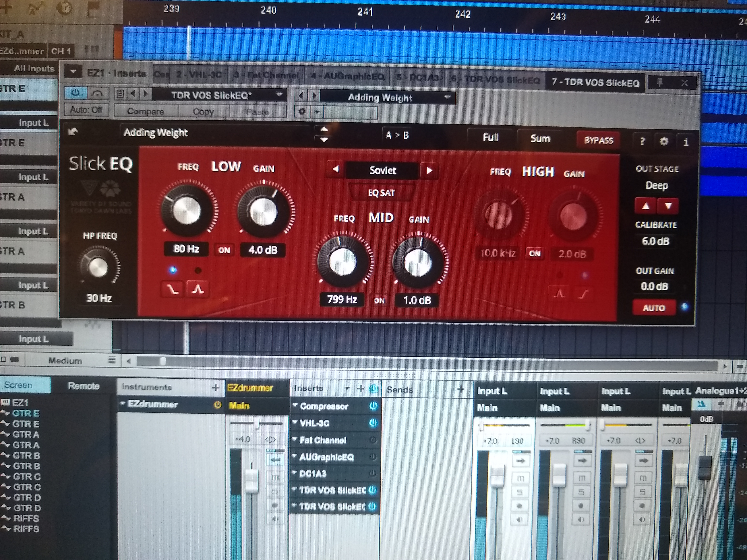Switch to the previous EQ model arrow
The image size is (747, 560).
(x=336, y=170)
